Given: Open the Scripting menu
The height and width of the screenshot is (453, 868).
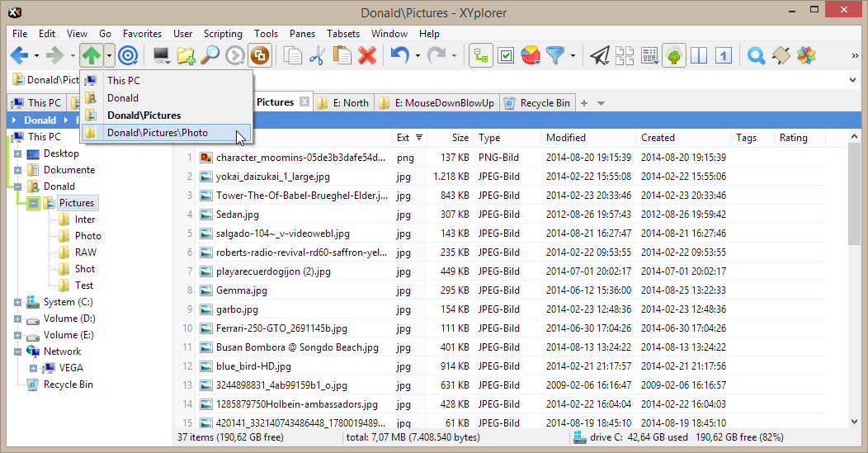Looking at the screenshot, I should pos(223,34).
